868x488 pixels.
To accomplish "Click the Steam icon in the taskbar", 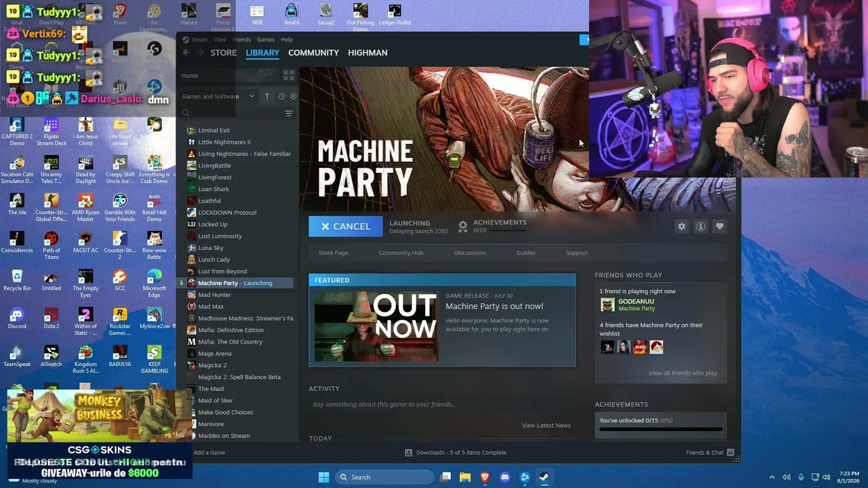I will [544, 477].
